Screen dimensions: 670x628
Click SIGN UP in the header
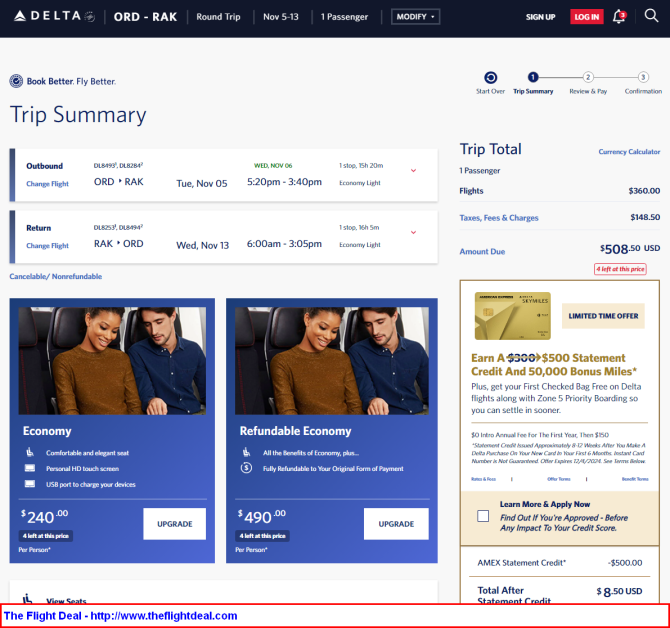[x=541, y=17]
